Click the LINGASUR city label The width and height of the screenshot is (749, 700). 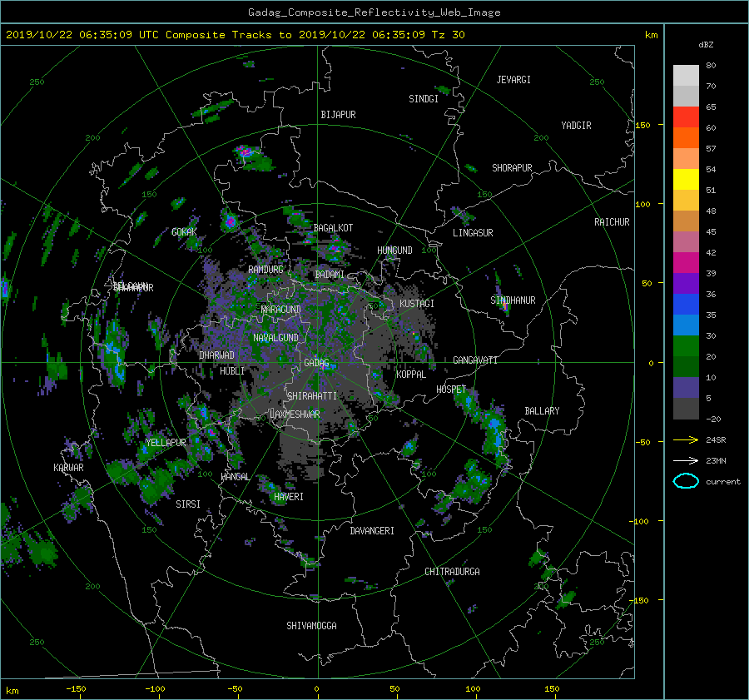pyautogui.click(x=473, y=233)
